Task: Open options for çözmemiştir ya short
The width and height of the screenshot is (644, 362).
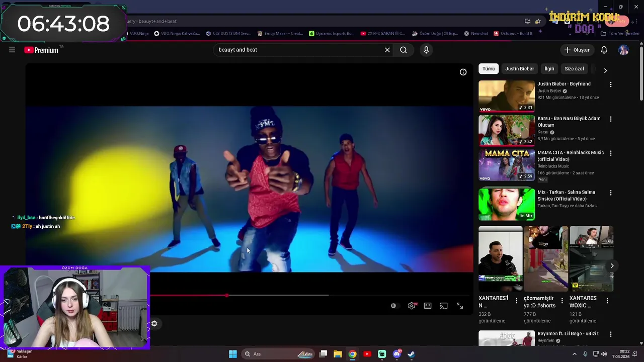Action: point(562,301)
